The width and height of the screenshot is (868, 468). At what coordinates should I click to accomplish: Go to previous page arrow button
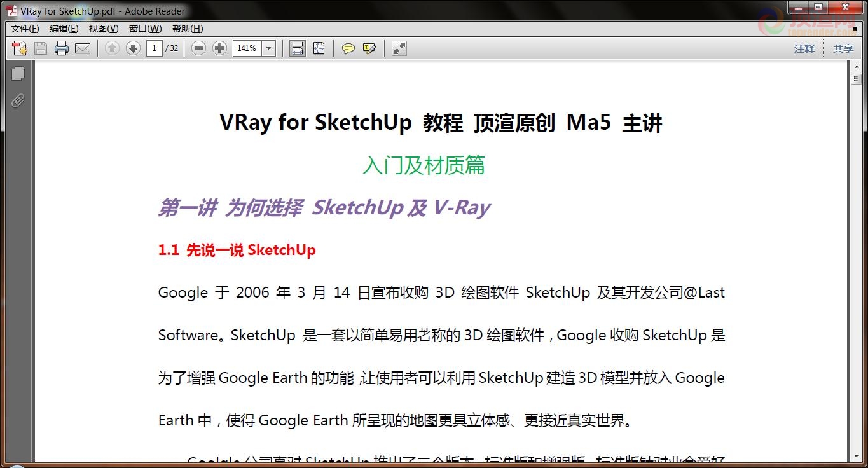pyautogui.click(x=112, y=48)
